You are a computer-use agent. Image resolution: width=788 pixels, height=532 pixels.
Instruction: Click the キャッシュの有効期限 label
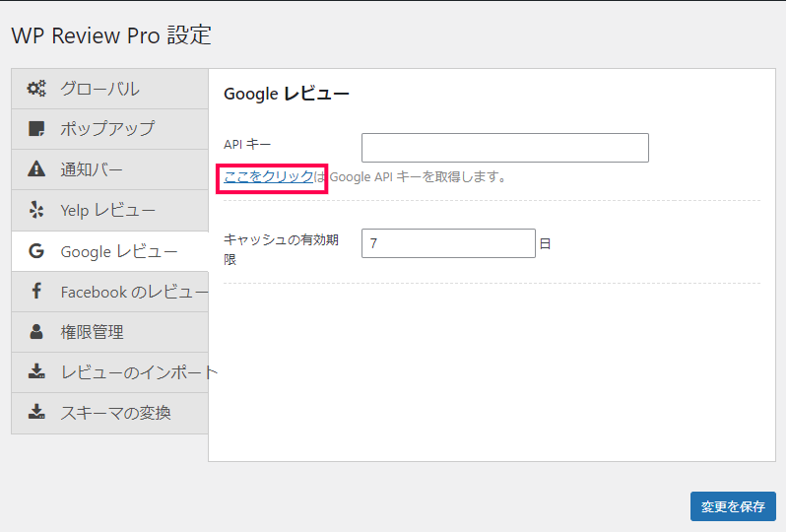tap(281, 249)
